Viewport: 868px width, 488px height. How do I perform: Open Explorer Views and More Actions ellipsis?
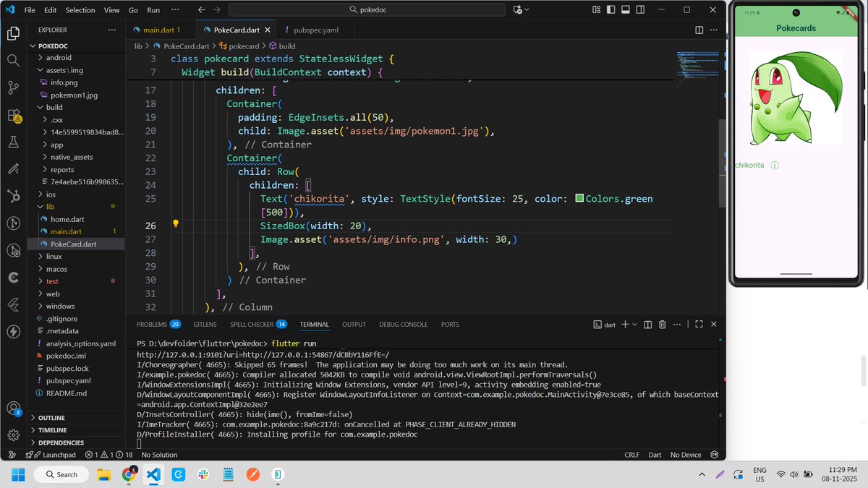(x=111, y=30)
